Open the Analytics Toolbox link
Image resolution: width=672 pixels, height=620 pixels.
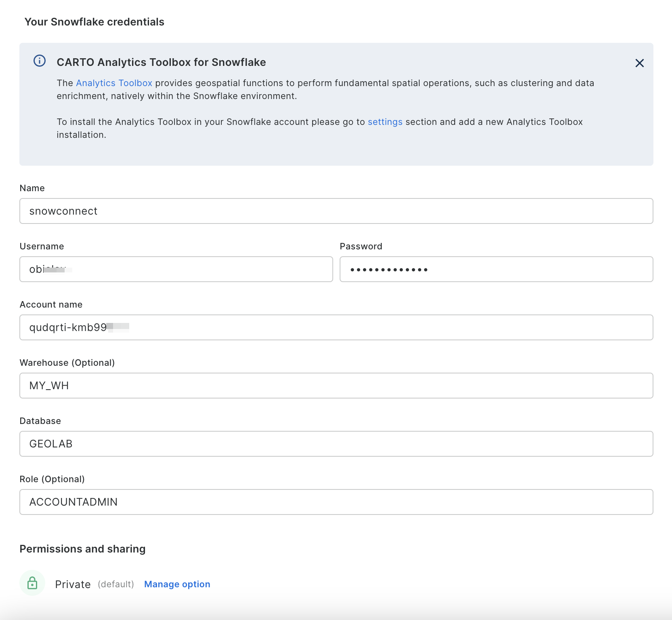[x=114, y=83]
